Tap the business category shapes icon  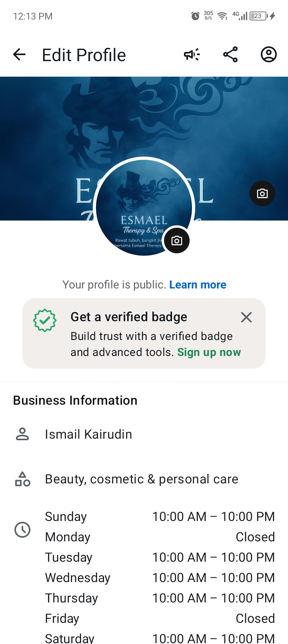22,479
